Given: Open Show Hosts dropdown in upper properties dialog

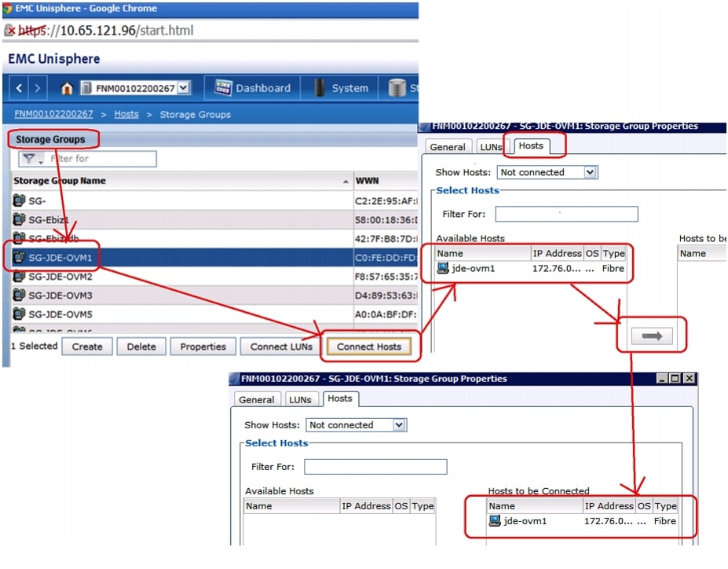Looking at the screenshot, I should (x=590, y=172).
